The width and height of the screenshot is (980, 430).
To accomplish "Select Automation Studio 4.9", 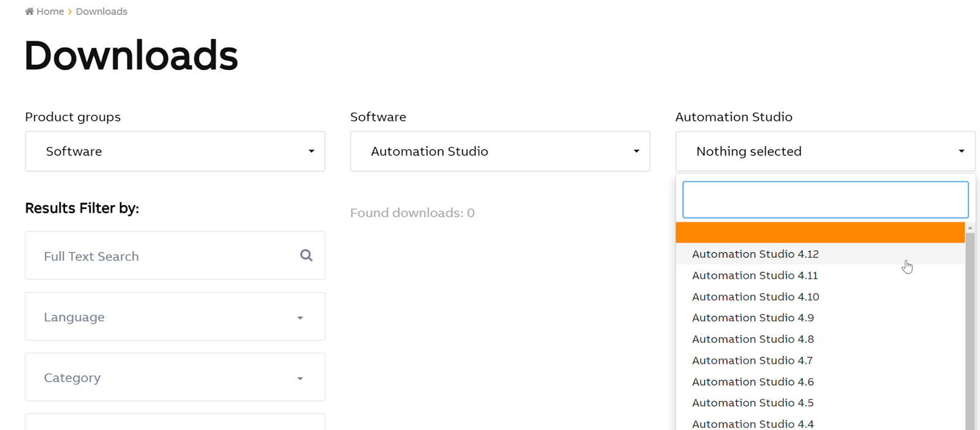I will pos(820,317).
